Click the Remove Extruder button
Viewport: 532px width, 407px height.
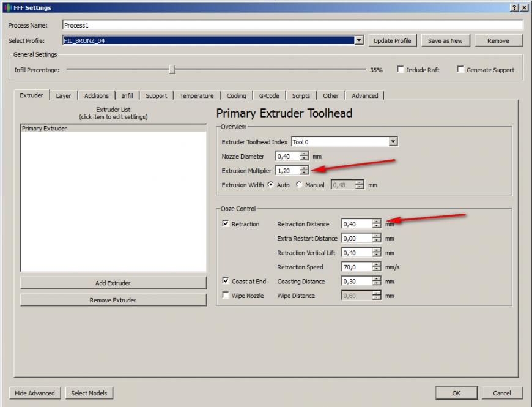pyautogui.click(x=113, y=300)
